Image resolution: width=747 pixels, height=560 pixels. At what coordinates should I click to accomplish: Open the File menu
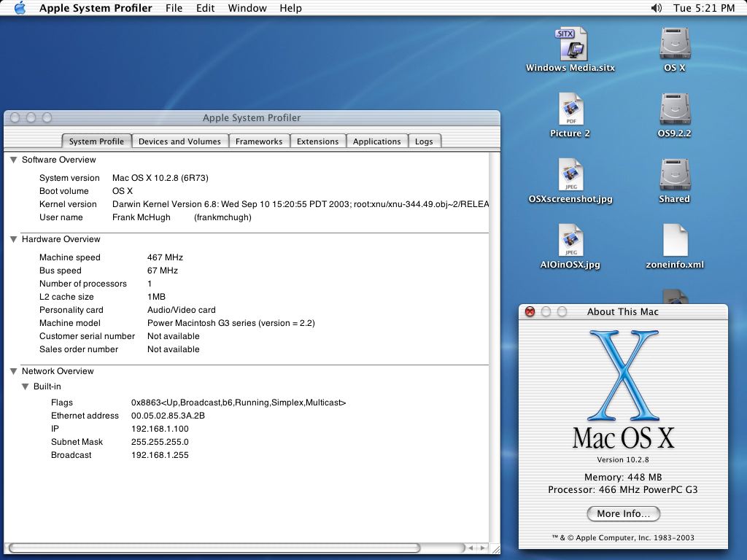point(174,8)
